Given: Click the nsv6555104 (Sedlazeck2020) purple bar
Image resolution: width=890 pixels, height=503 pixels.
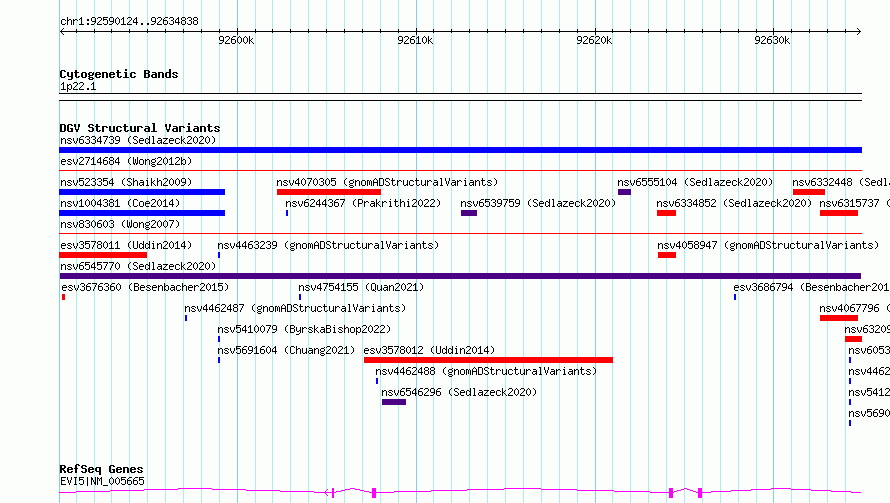Looking at the screenshot, I should pyautogui.click(x=624, y=192).
